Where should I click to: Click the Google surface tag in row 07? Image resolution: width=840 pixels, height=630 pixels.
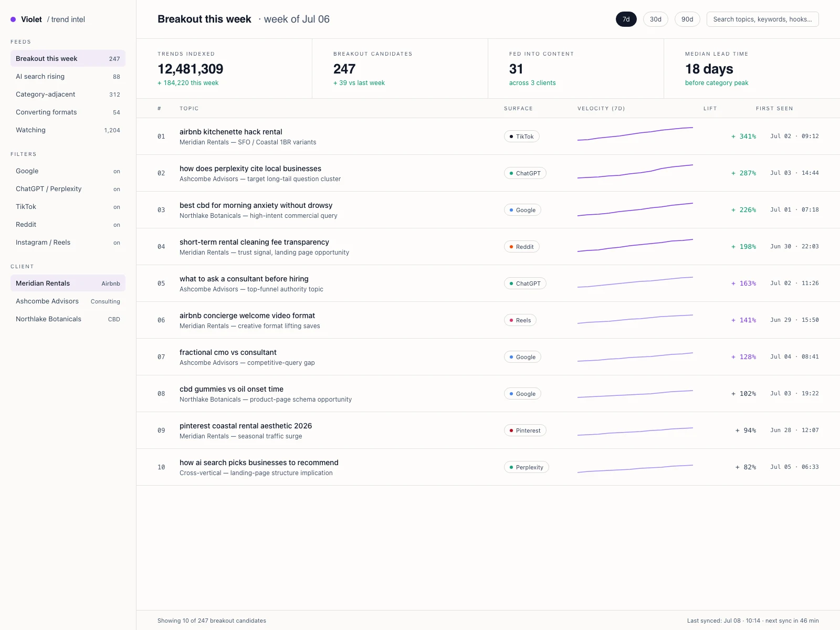[522, 357]
